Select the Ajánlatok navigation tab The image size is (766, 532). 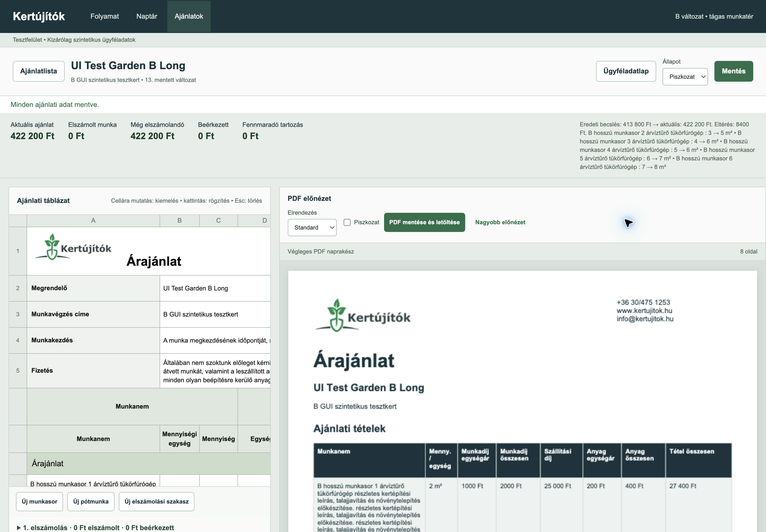(189, 16)
